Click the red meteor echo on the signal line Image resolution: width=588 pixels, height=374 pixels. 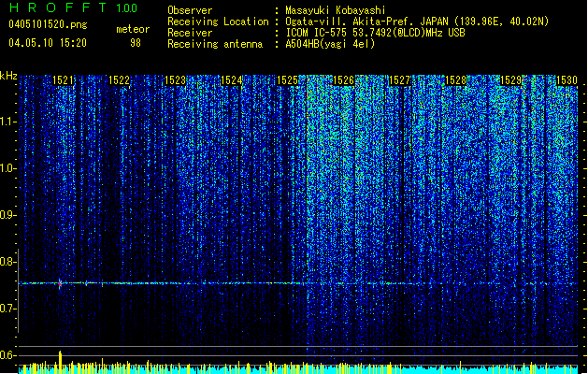60,283
